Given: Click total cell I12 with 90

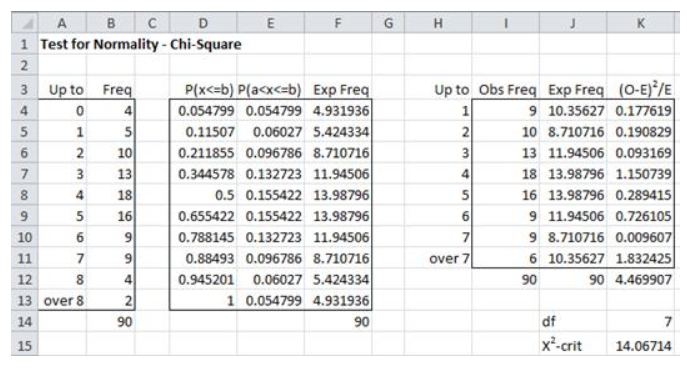Looking at the screenshot, I should tap(506, 279).
